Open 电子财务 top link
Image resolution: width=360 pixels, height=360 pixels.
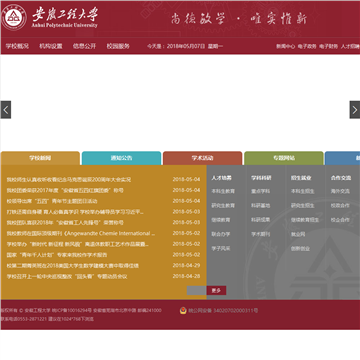329,46
